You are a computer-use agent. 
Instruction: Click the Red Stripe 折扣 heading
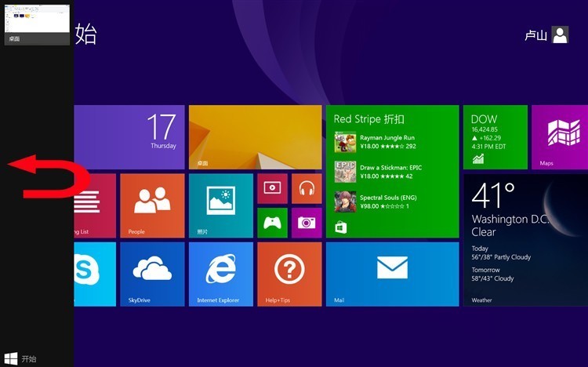click(x=369, y=119)
